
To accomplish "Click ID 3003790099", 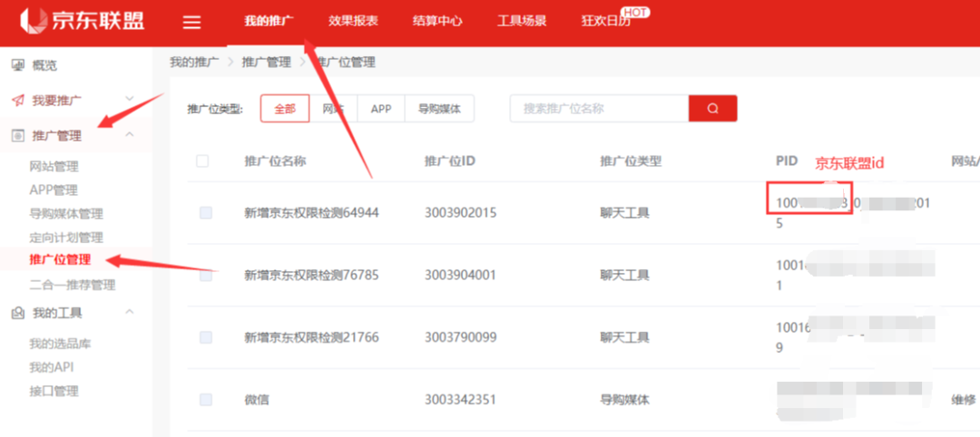I will click(x=460, y=338).
